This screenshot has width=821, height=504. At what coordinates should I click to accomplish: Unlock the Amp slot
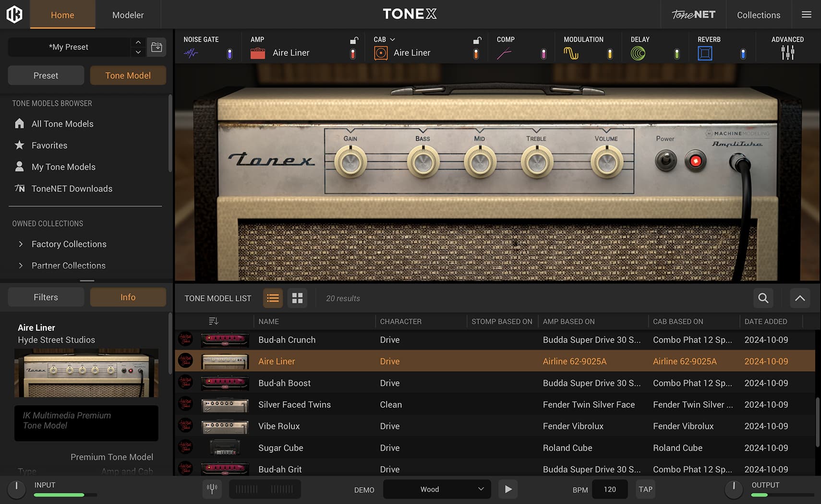point(354,40)
